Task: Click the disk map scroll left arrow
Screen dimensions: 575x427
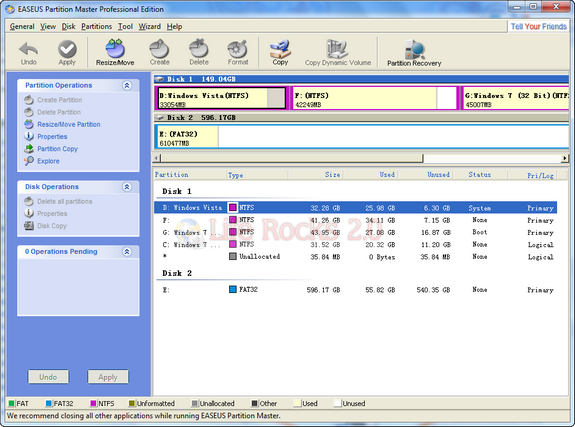Action: tap(157, 158)
